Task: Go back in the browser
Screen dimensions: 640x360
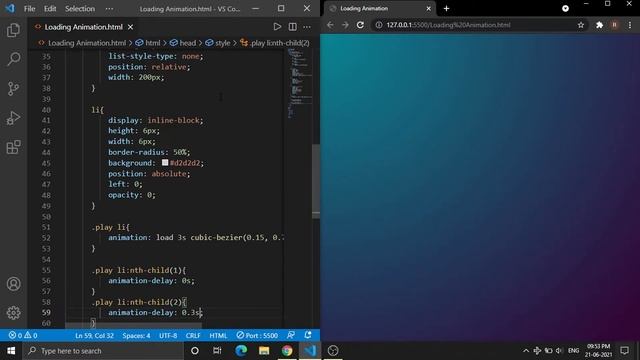Action: [330, 25]
